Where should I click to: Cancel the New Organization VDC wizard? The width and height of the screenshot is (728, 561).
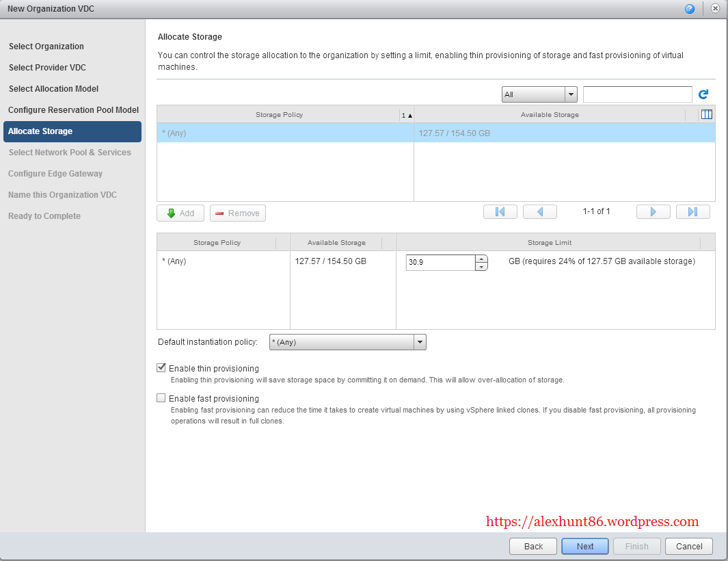tap(688, 546)
